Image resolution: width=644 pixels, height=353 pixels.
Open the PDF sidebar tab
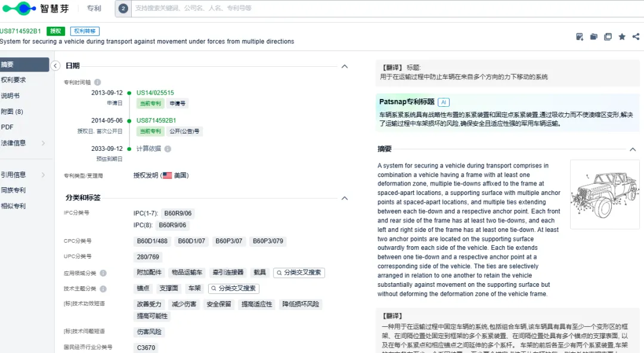coord(7,127)
